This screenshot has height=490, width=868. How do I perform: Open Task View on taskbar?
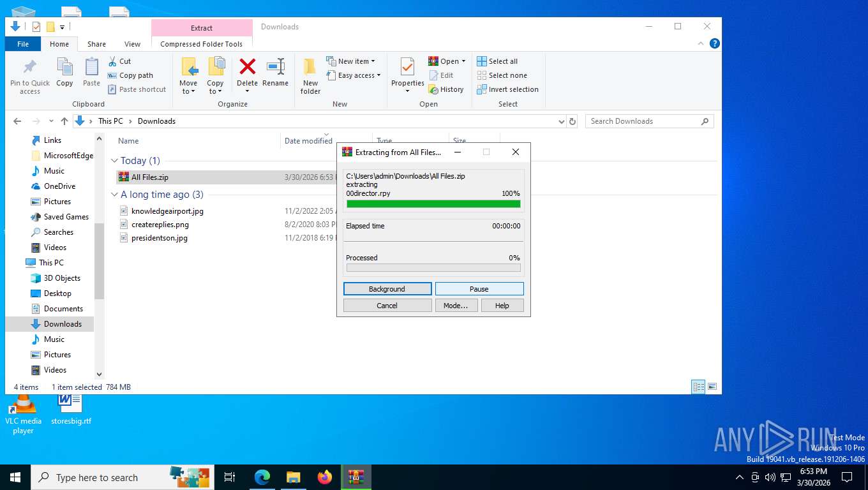pyautogui.click(x=230, y=477)
